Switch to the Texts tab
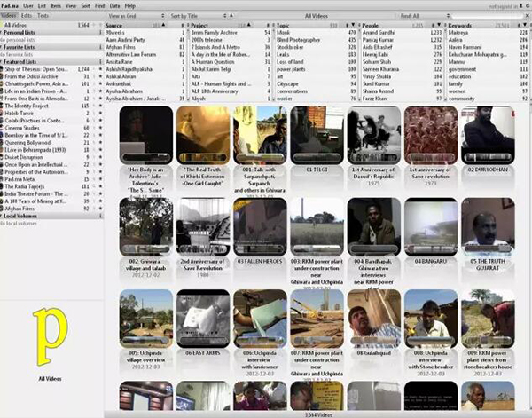532x418 pixels. (x=43, y=16)
